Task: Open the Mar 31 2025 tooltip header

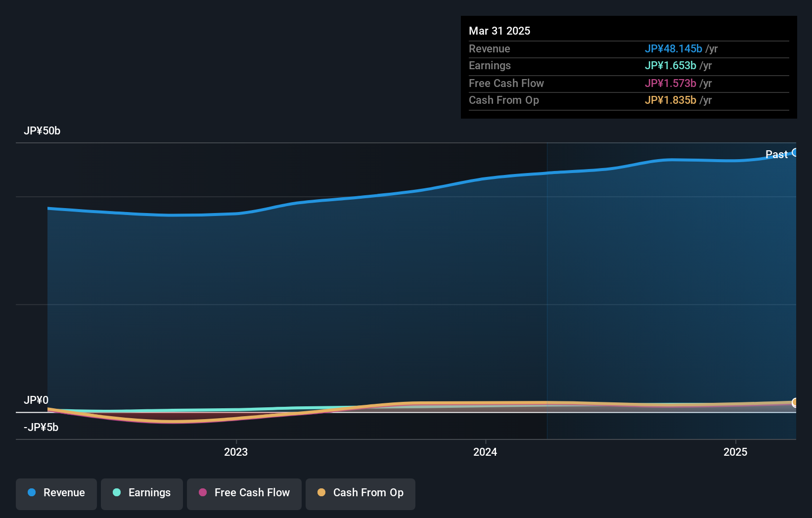Action: pos(499,31)
